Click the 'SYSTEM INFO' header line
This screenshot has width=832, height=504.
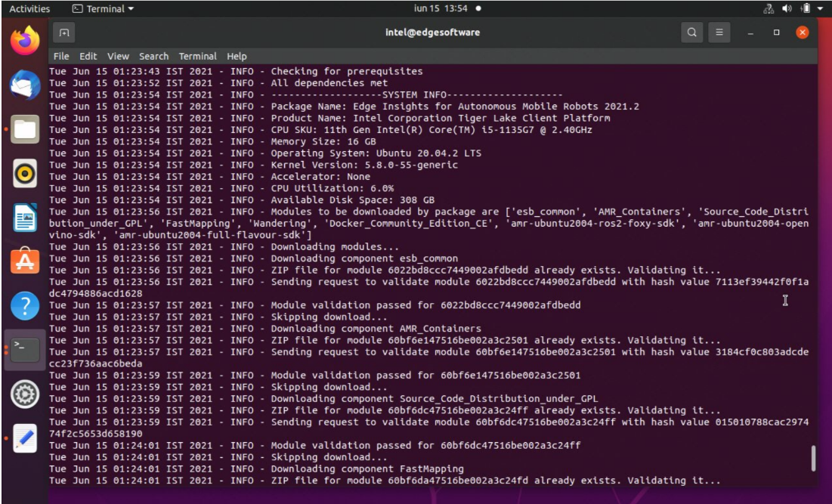305,94
